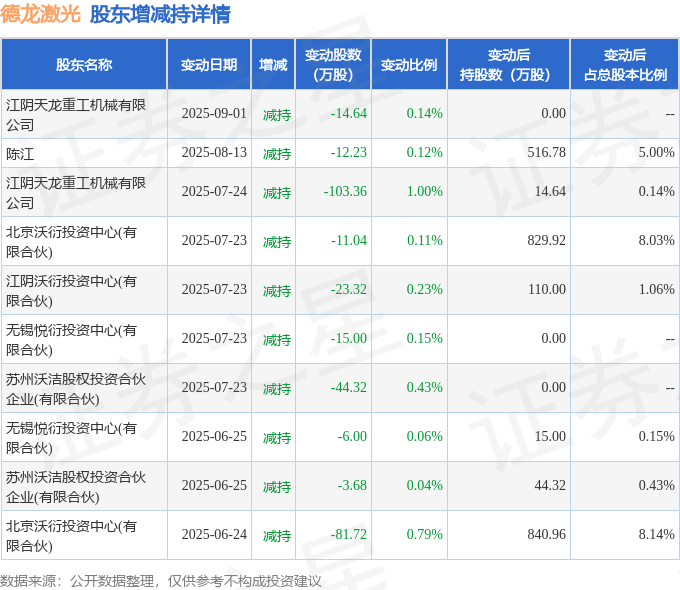Click share change value -6.00
The image size is (680, 590).
pyautogui.click(x=352, y=437)
